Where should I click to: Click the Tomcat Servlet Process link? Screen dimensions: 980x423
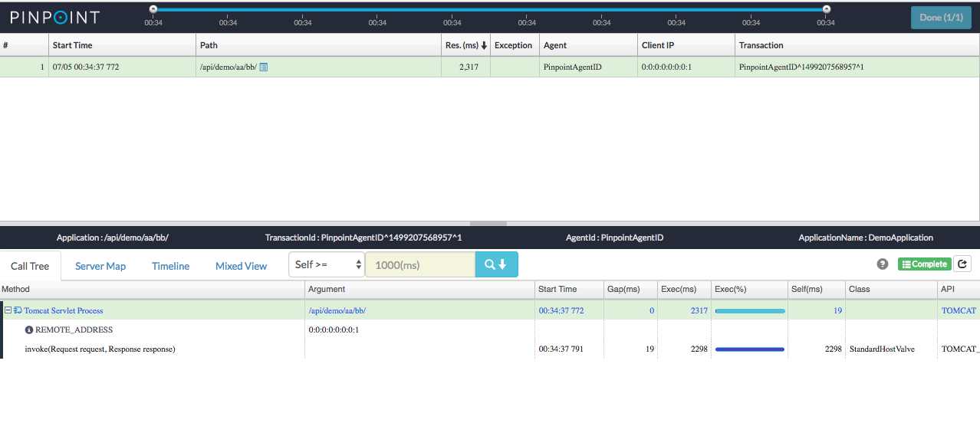(63, 310)
